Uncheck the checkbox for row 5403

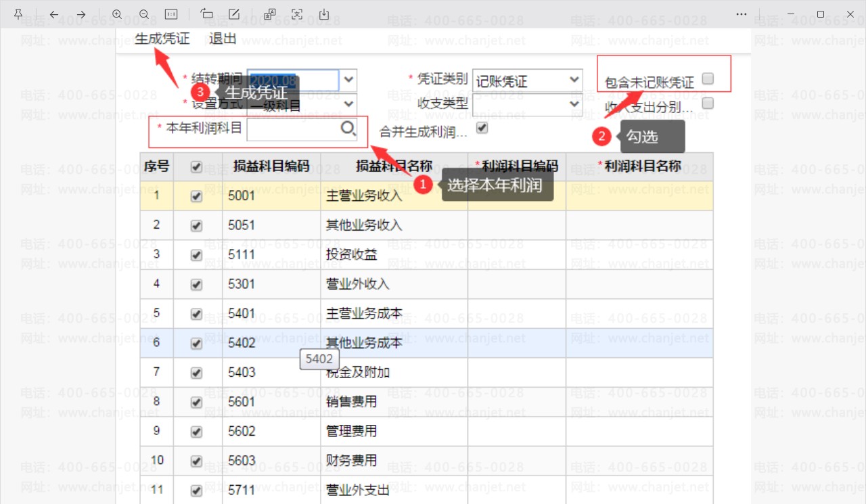(x=197, y=373)
